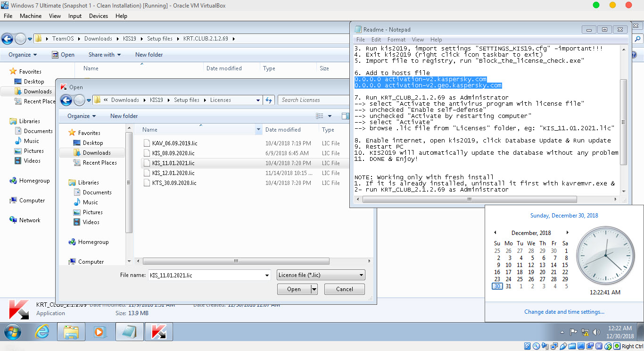Click the taskbar clock showing 12:22 AM

(620, 332)
